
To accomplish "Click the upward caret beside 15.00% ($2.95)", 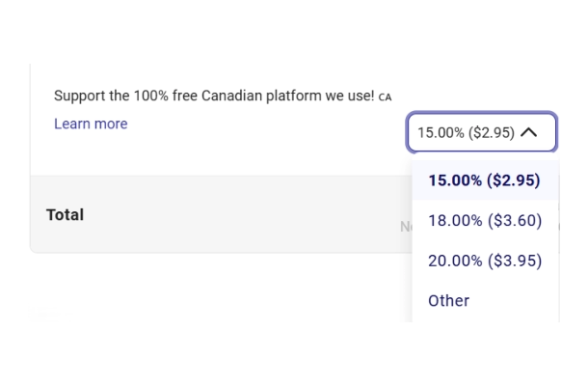I will (528, 133).
